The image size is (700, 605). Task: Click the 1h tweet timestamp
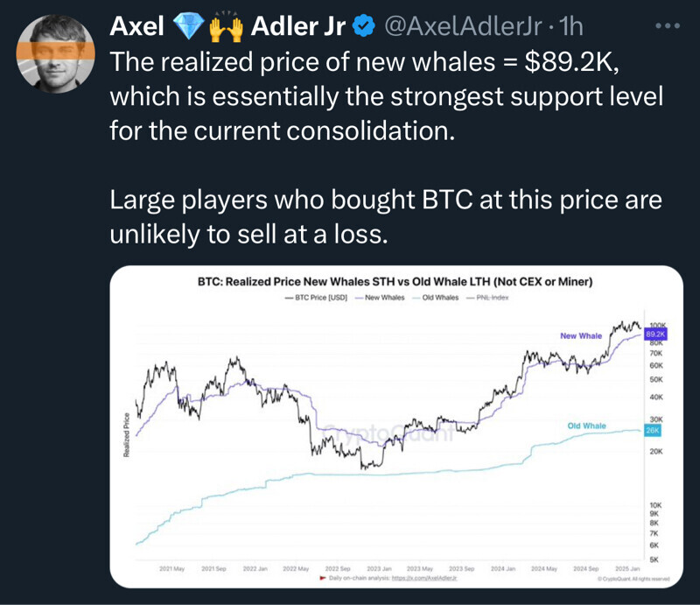tap(569, 28)
